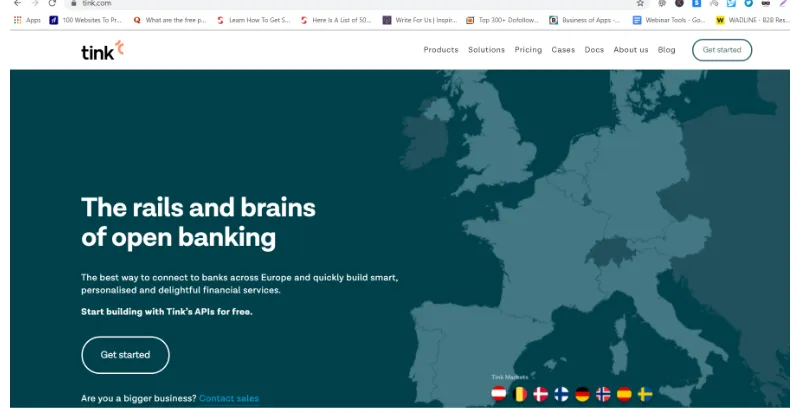Select the Norway flag icon

pos(603,394)
